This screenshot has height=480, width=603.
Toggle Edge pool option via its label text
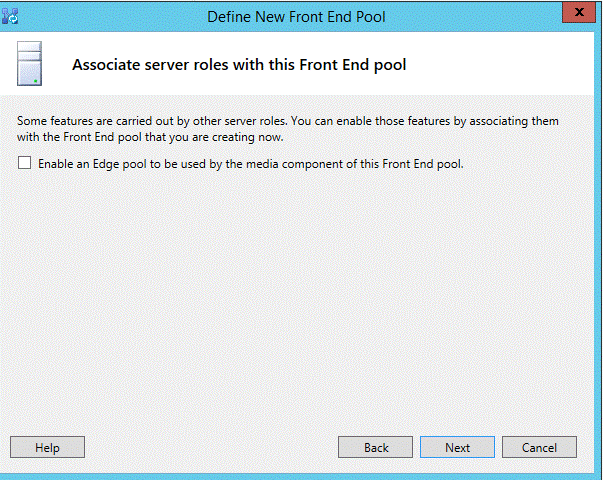coord(251,164)
